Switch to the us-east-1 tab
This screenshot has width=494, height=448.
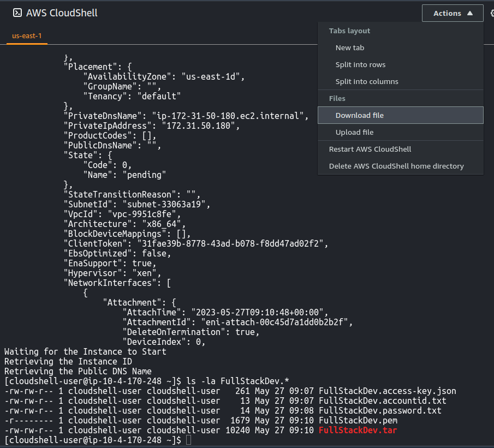click(27, 36)
